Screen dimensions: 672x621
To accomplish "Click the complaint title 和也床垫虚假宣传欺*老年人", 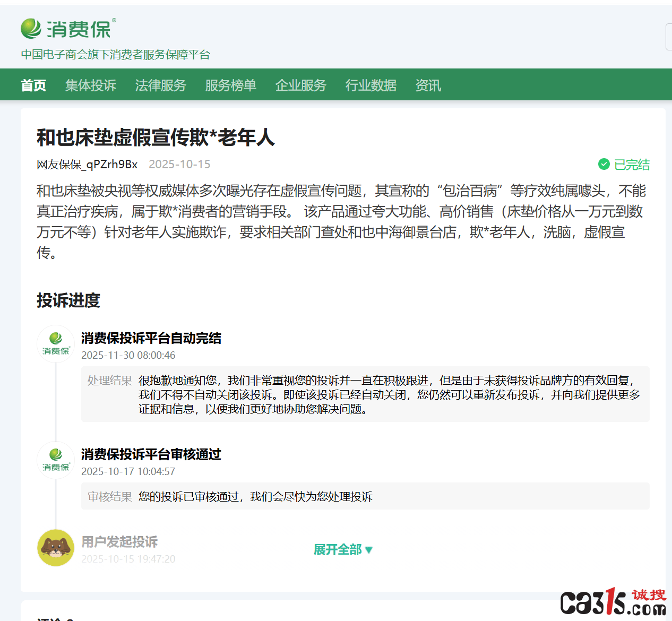I will coord(156,137).
